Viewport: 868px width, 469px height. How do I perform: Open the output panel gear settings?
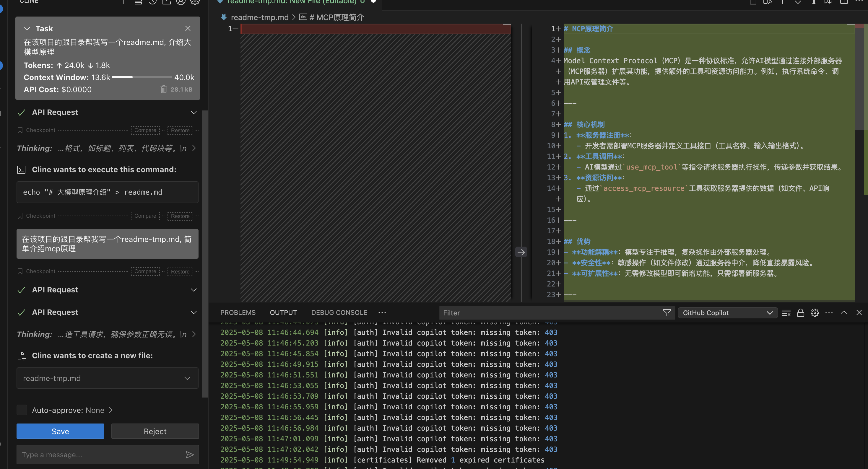(815, 313)
